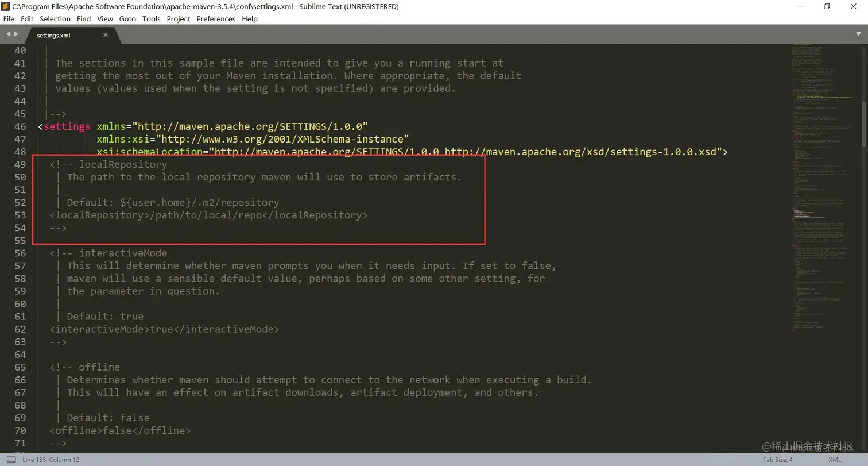The height and width of the screenshot is (466, 868).
Task: Click 'Default: ${user.home}/.m2/repository' line
Action: pyautogui.click(x=173, y=202)
